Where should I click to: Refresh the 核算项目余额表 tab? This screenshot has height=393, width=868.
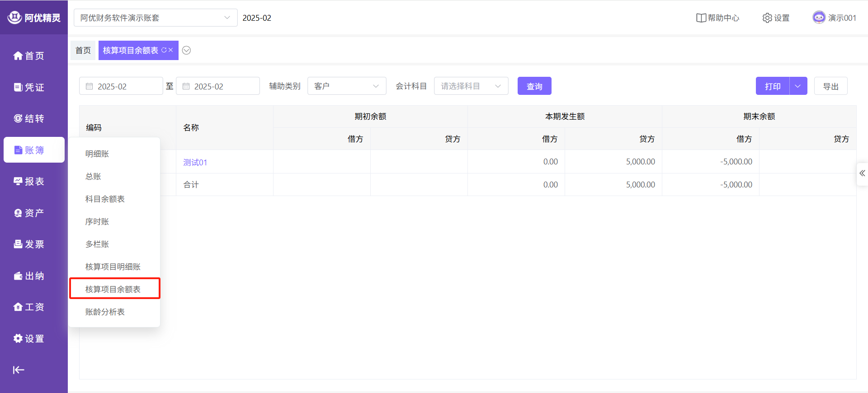164,50
